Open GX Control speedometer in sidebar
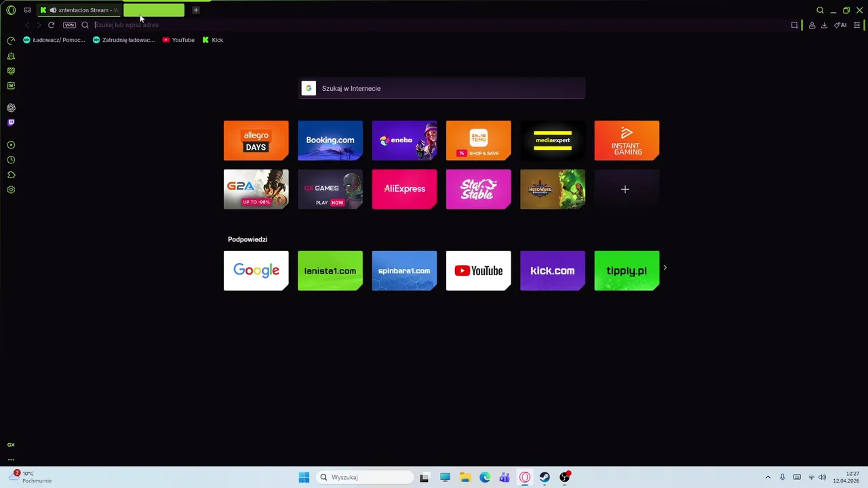This screenshot has width=868, height=488. click(x=11, y=41)
